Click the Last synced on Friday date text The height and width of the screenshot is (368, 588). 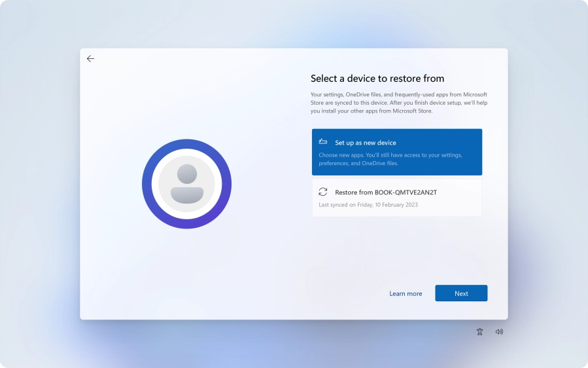(368, 205)
